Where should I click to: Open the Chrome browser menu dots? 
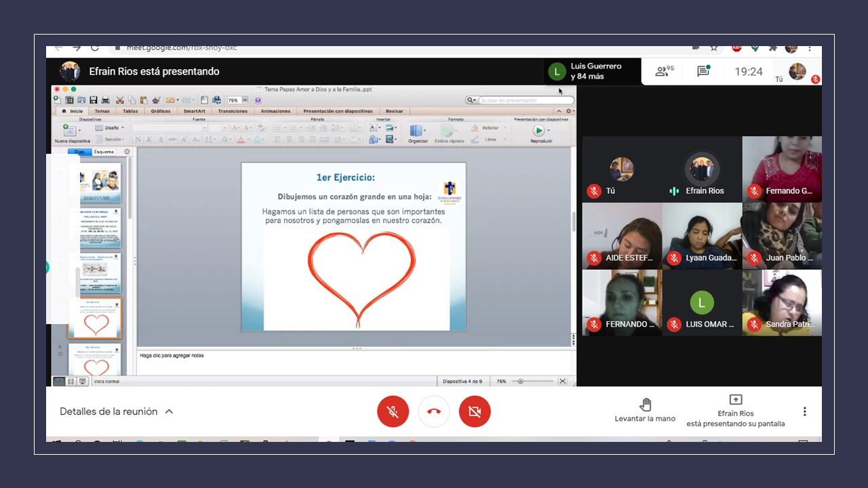pos(810,49)
